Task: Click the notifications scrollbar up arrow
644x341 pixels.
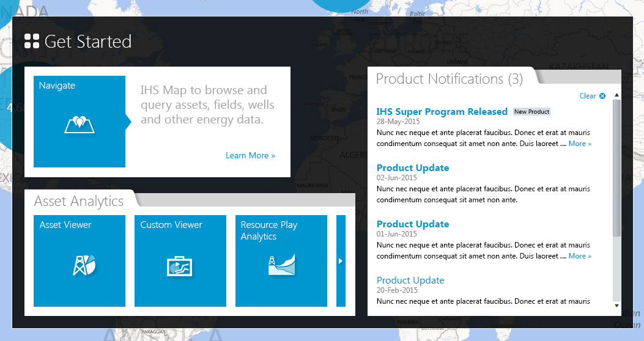Action: [616, 95]
